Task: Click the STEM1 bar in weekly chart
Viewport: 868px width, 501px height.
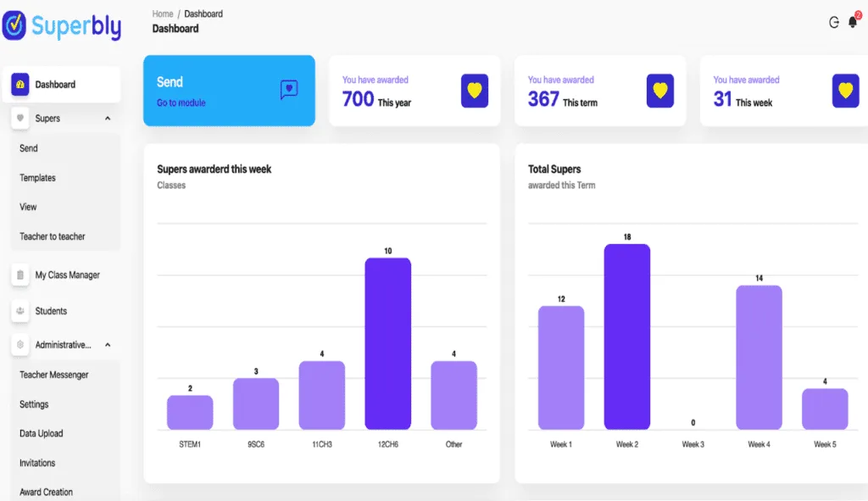Action: pos(190,413)
